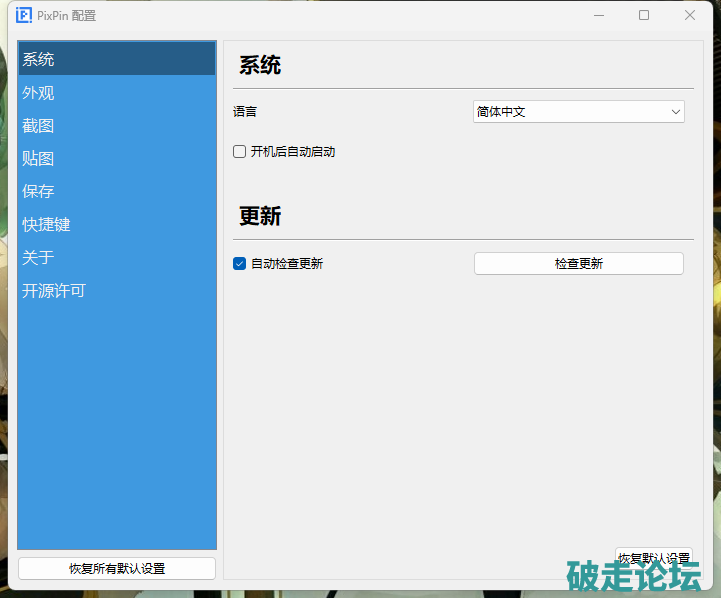Close the PixPin 配置 window
This screenshot has height=598, width=721.
pyautogui.click(x=690, y=16)
